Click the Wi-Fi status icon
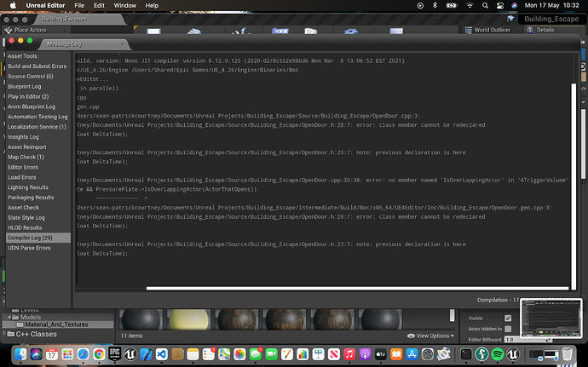The width and height of the screenshot is (588, 367). (x=470, y=6)
